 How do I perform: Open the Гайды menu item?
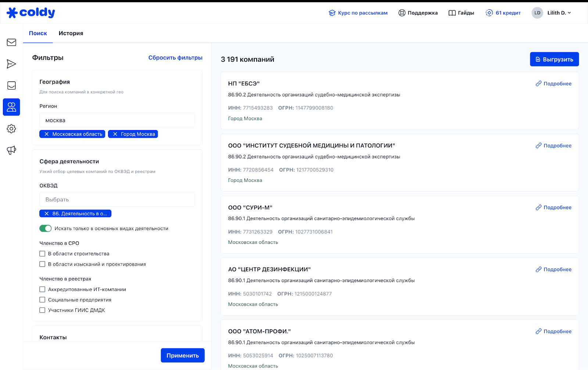[x=461, y=13]
